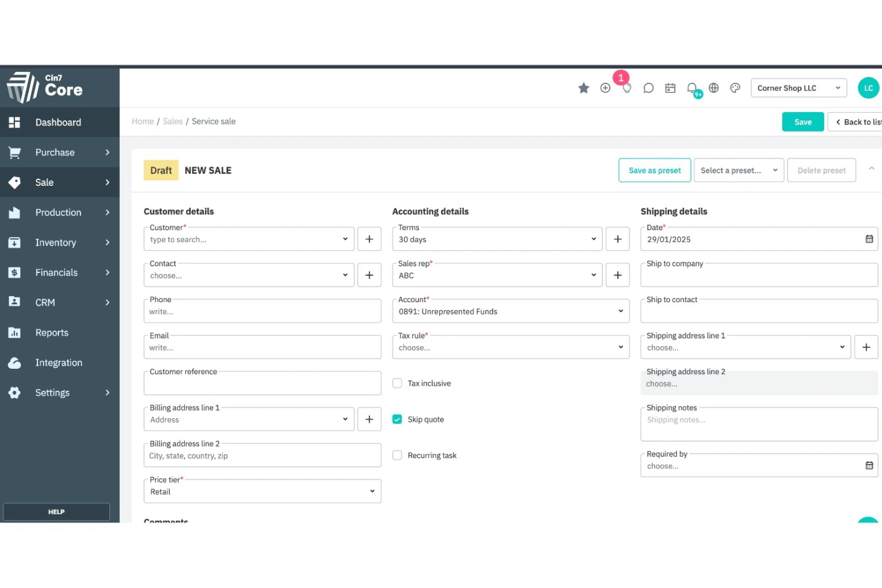Enable the Recurring task checkbox
The height and width of the screenshot is (588, 882).
click(397, 455)
